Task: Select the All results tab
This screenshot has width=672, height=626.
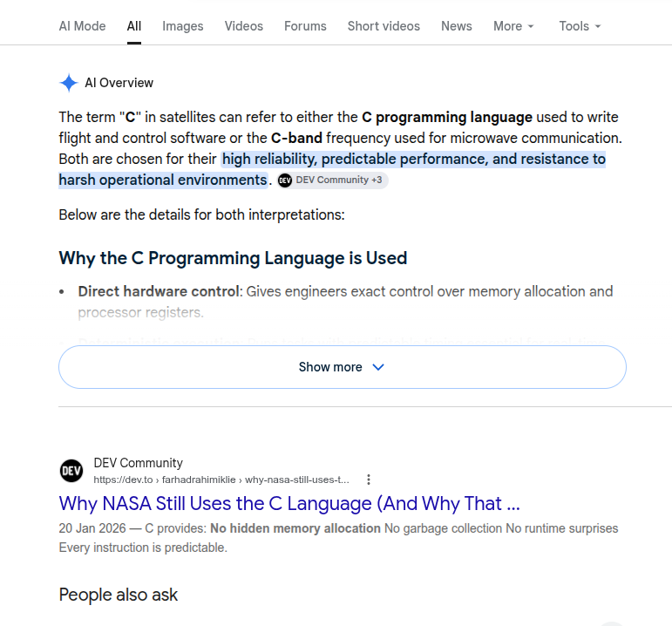Action: (x=133, y=26)
